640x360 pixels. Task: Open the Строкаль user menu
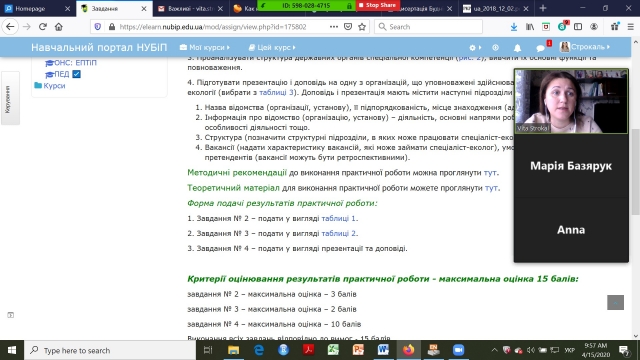585,47
